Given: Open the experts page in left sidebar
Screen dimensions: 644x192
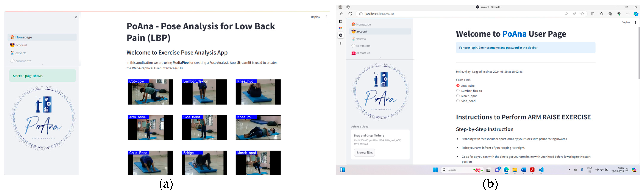Looking at the screenshot, I should click(21, 53).
